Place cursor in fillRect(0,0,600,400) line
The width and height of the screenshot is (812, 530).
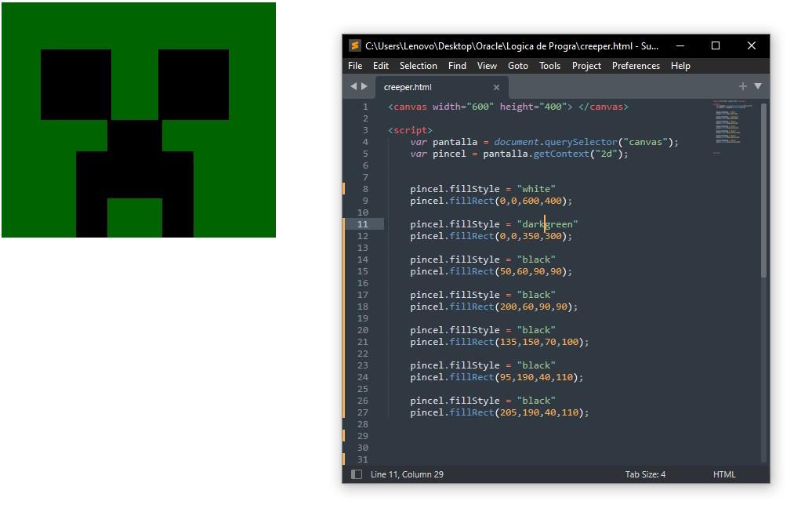coord(491,201)
